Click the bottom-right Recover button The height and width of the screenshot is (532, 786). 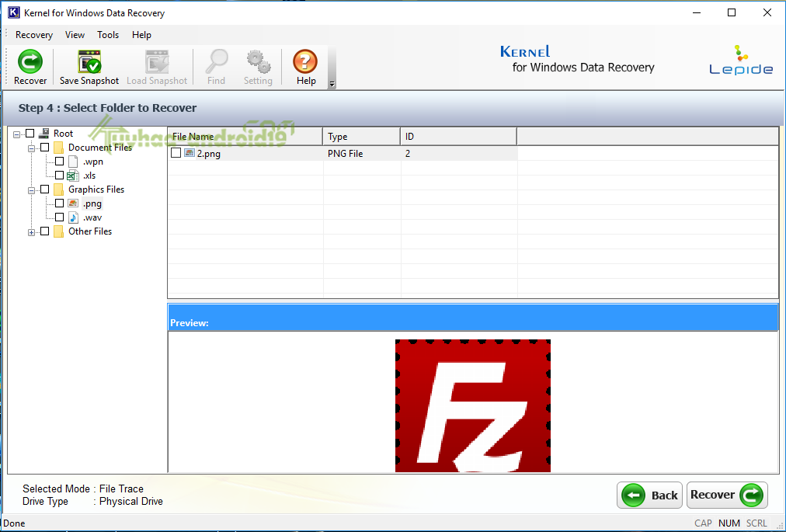tap(727, 495)
